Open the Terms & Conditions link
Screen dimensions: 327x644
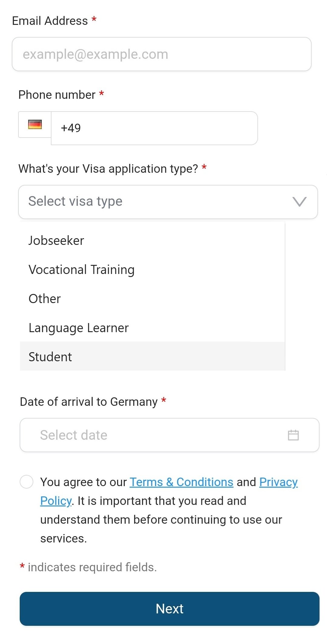coord(181,482)
